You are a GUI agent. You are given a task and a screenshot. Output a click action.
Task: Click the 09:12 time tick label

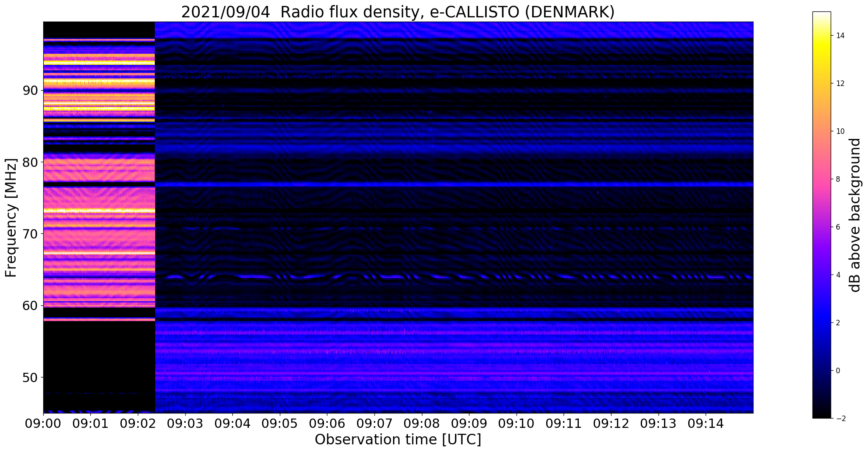click(x=611, y=423)
